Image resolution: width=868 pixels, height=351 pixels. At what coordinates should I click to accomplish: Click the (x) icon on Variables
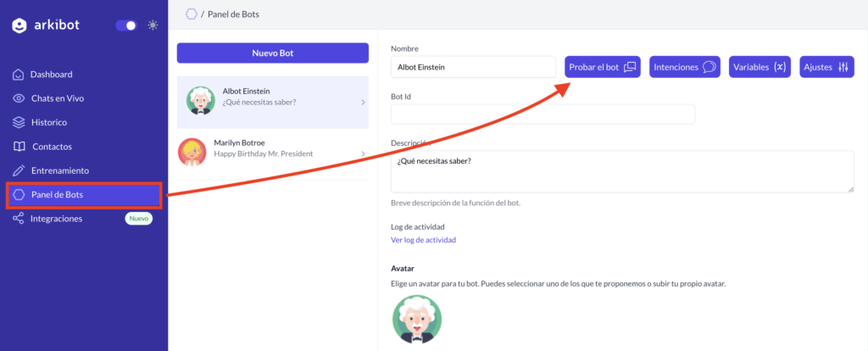tap(780, 67)
